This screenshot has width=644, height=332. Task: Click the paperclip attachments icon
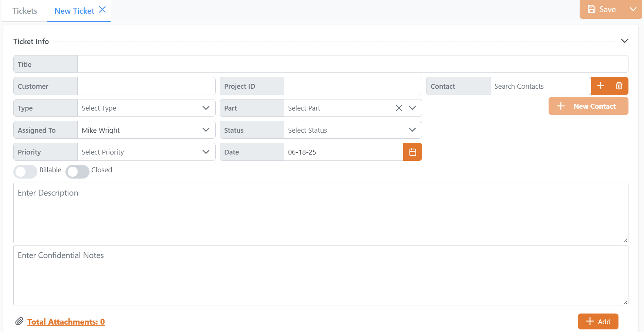coord(19,321)
